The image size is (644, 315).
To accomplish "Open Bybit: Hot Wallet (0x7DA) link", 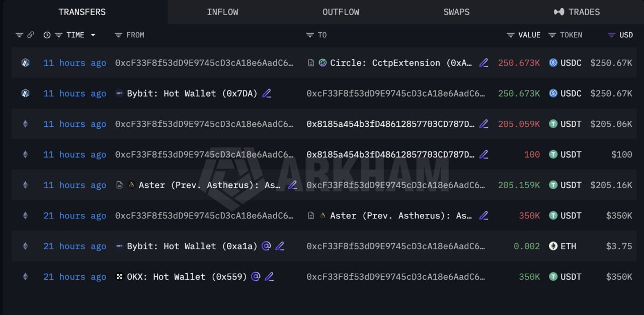I will click(x=192, y=93).
